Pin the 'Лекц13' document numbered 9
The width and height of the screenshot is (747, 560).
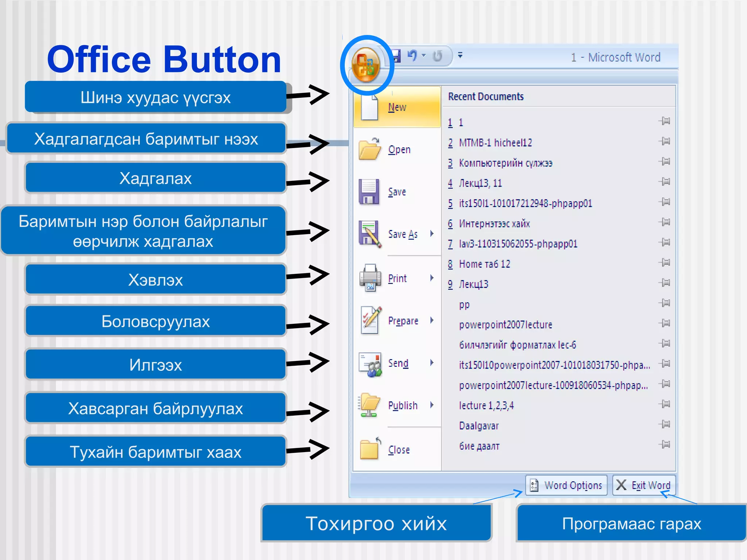(665, 283)
